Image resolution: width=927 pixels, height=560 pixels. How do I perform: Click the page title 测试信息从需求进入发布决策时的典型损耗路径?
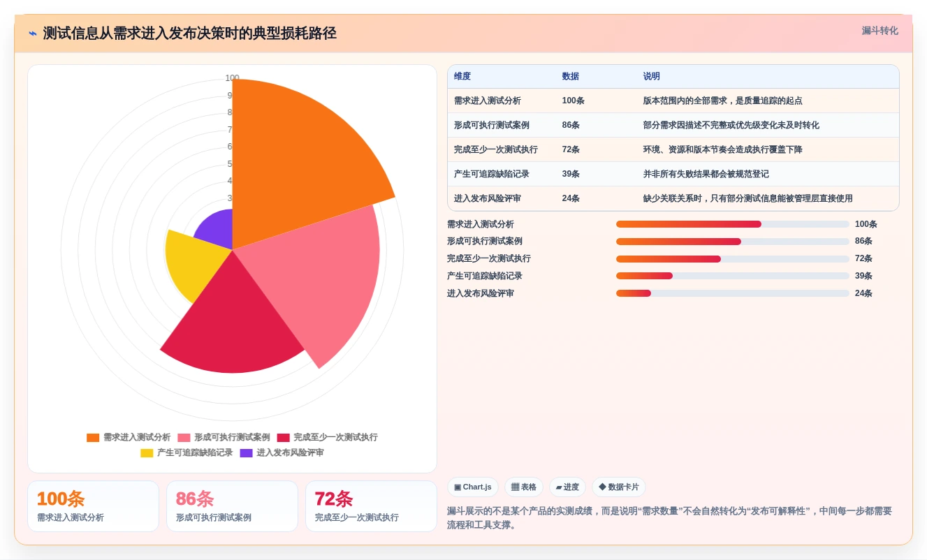coord(189,34)
